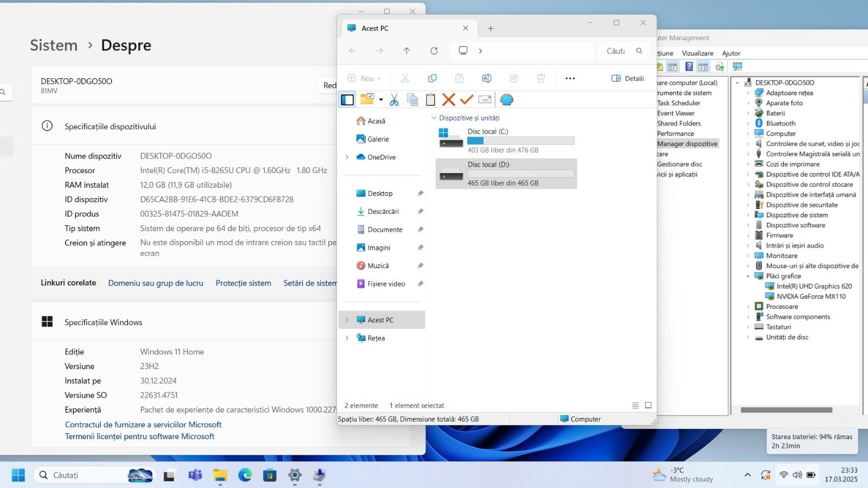This screenshot has height=488, width=868.
Task: Click the Windows Start button
Action: (x=18, y=476)
